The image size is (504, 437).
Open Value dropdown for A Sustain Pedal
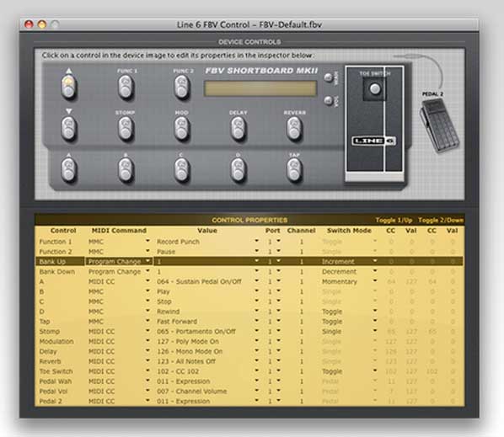[x=256, y=281]
